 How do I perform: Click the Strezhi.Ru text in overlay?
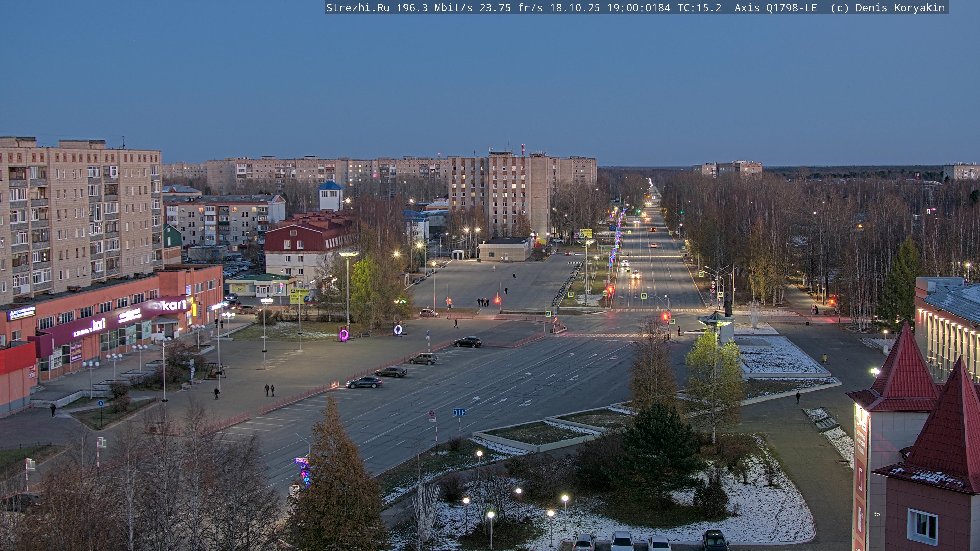tap(358, 8)
